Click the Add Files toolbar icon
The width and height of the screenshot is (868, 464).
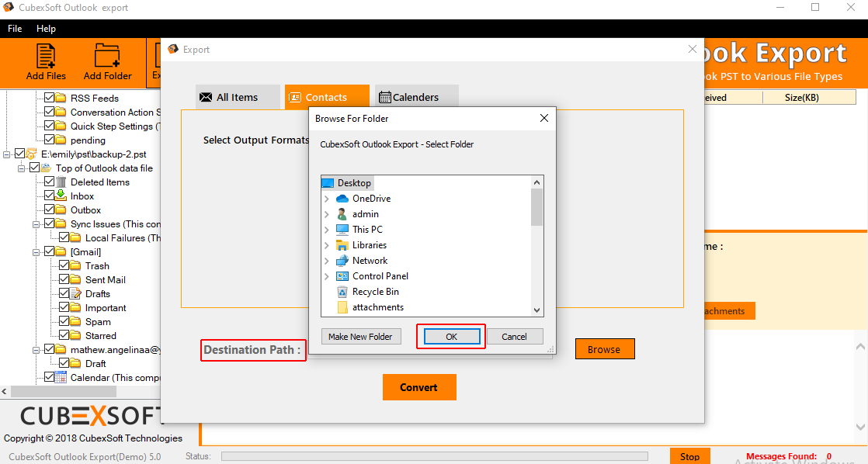click(x=46, y=62)
